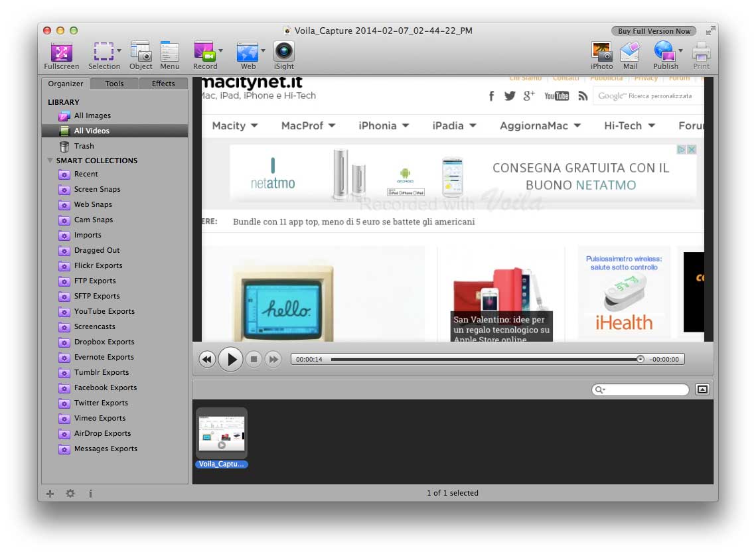
Task: Stop the video playback
Action: tap(254, 359)
